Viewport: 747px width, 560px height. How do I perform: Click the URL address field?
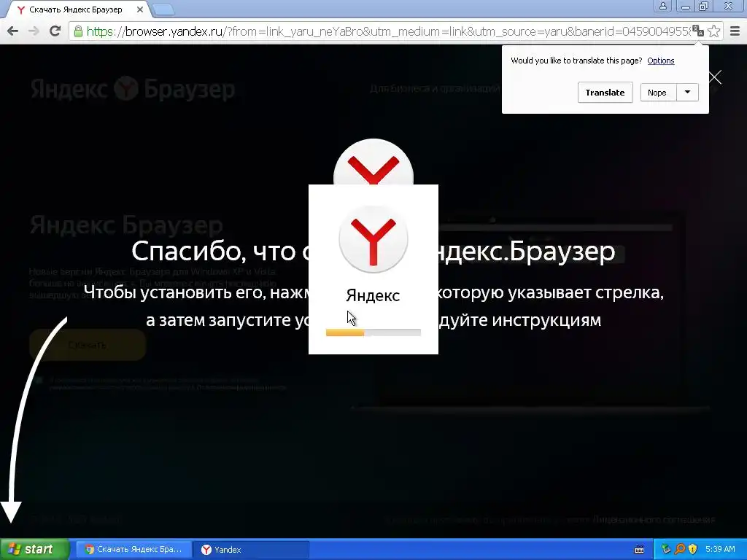point(388,31)
